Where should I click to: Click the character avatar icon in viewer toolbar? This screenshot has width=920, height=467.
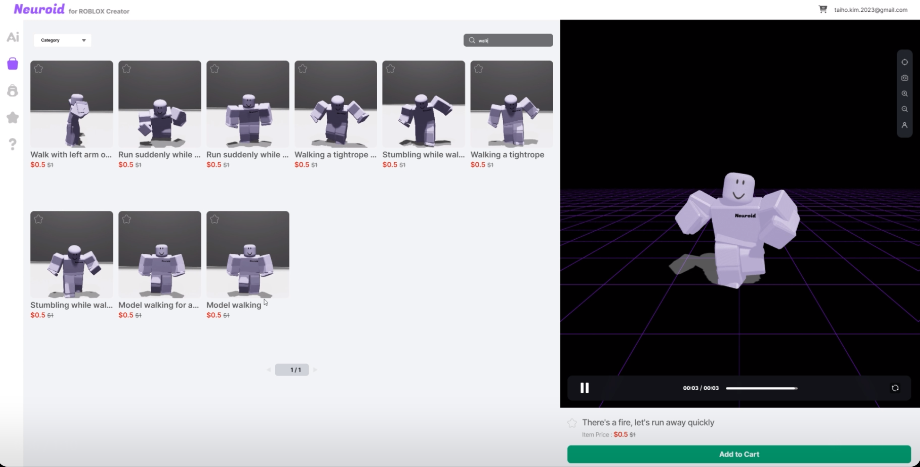pyautogui.click(x=904, y=125)
